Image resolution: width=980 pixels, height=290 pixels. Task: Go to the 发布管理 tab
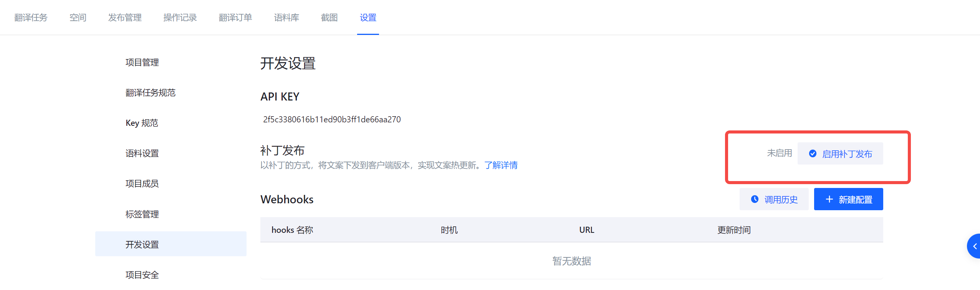tap(125, 18)
